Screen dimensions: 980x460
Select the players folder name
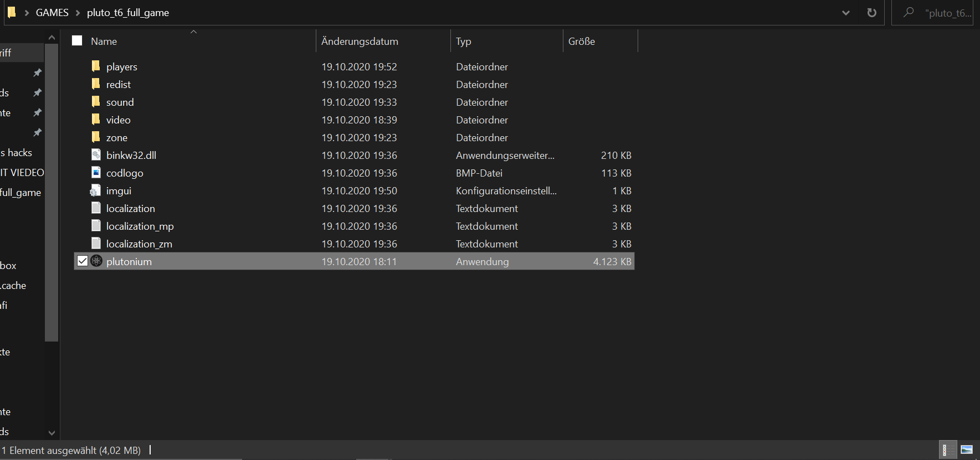pyautogui.click(x=122, y=66)
